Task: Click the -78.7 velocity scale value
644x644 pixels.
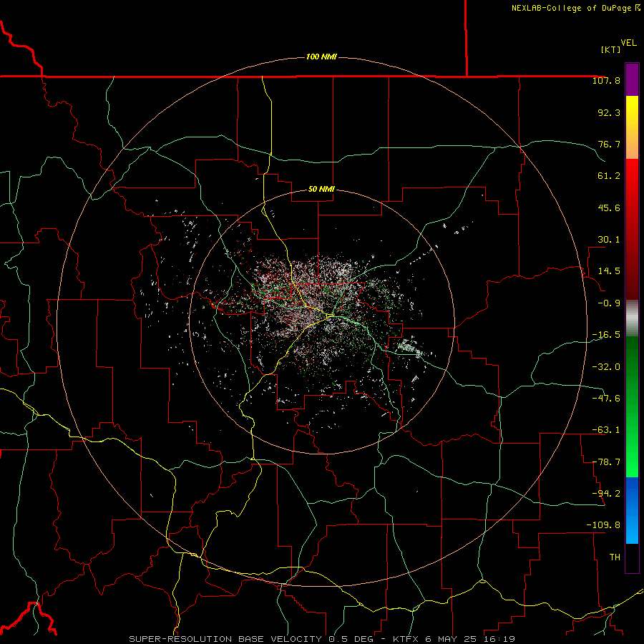Action: [x=606, y=462]
